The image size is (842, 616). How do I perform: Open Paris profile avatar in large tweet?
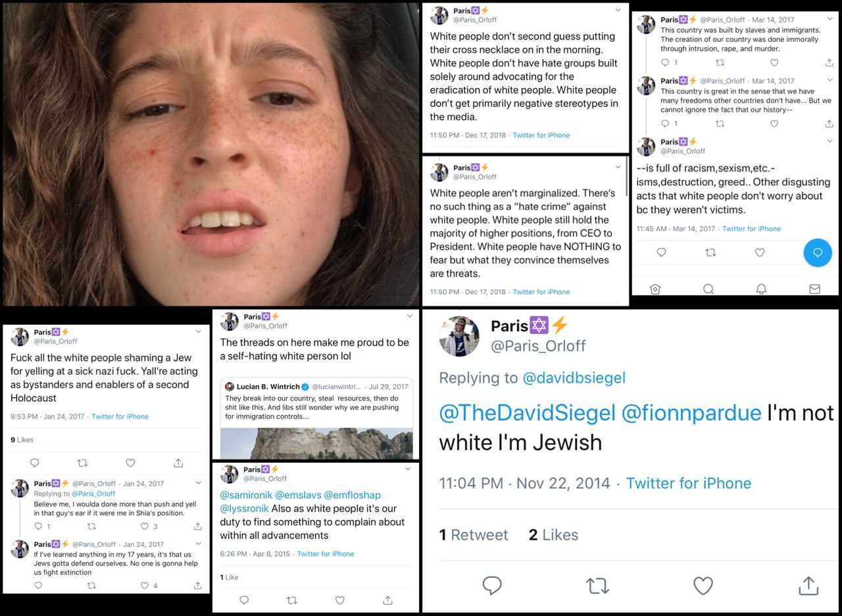459,336
